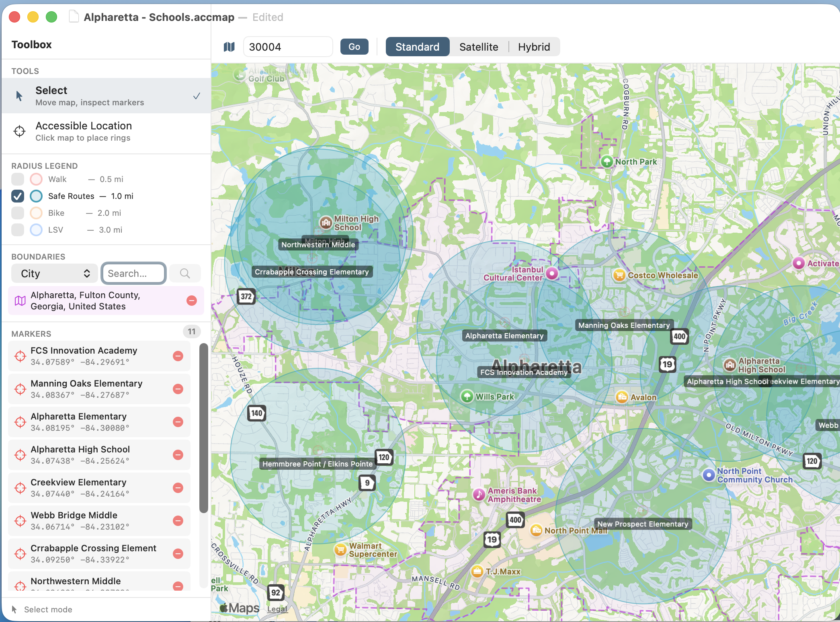The width and height of the screenshot is (840, 622).
Task: Delete the Creekview Elementary marker
Action: pos(178,488)
